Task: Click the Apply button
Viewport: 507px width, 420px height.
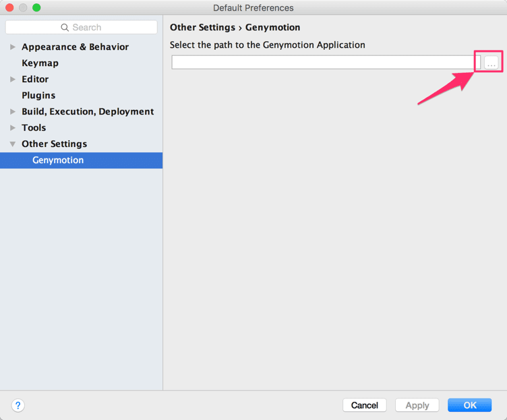Action: pos(417,405)
